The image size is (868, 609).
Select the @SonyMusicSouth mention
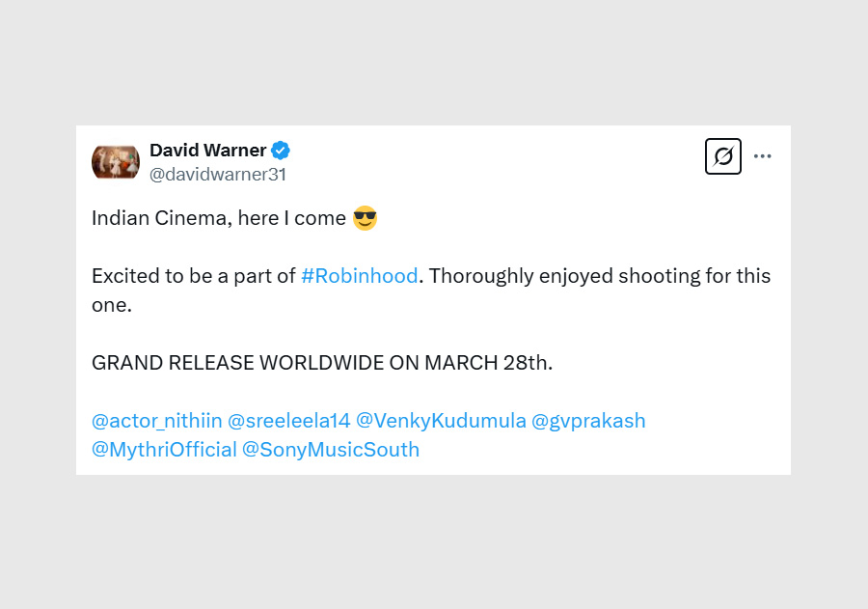point(331,450)
